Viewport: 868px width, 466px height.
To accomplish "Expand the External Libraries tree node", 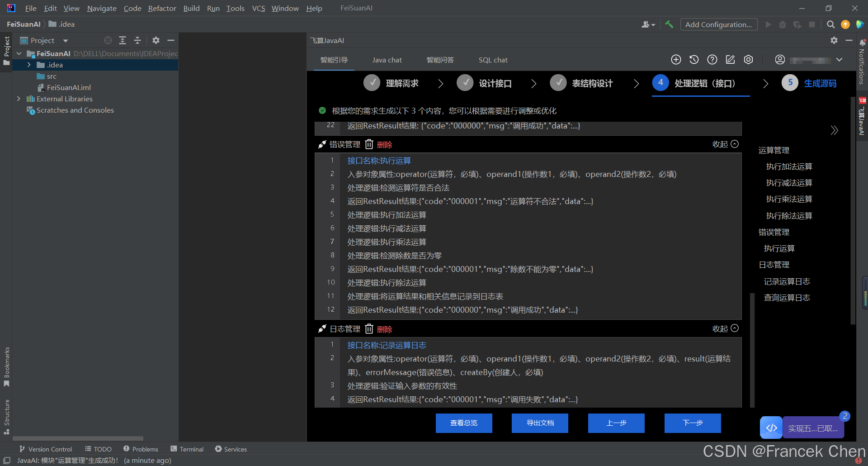I will pyautogui.click(x=19, y=99).
